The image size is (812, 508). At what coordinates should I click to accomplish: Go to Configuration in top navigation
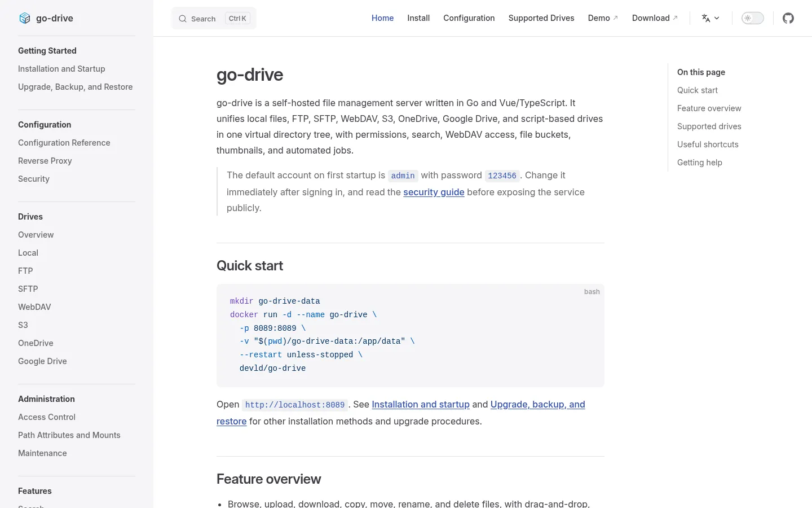coord(469,18)
